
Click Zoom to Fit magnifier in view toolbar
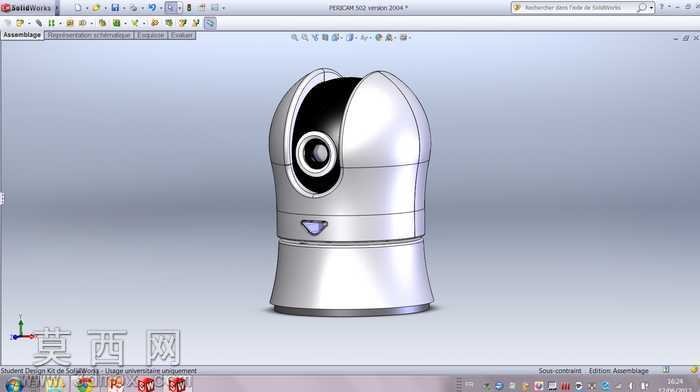(x=294, y=38)
